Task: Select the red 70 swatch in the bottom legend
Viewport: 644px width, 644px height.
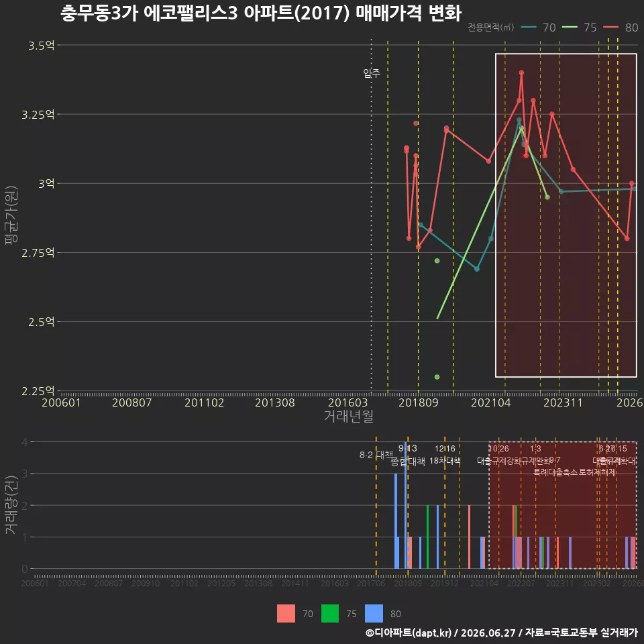Action: point(286,614)
